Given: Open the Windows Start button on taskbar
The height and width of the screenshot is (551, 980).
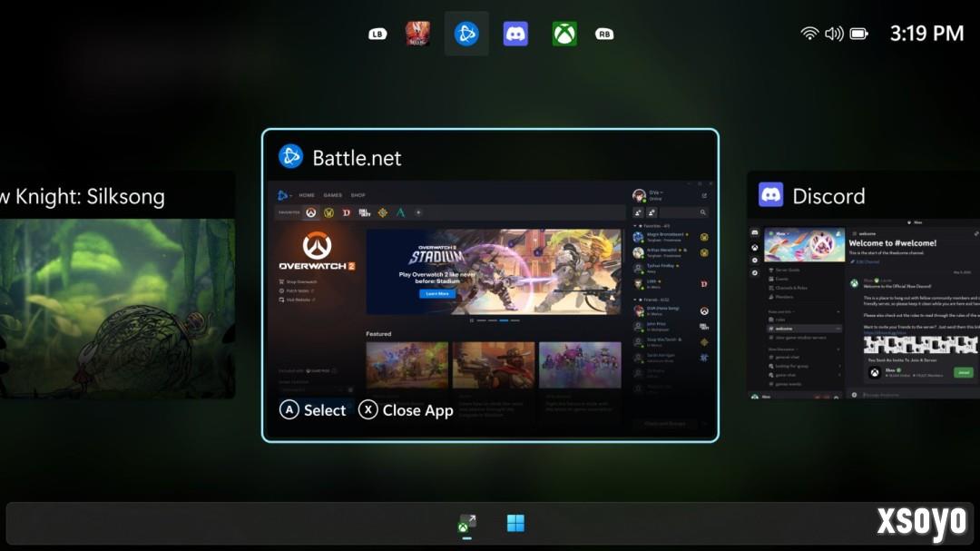Looking at the screenshot, I should tap(515, 524).
